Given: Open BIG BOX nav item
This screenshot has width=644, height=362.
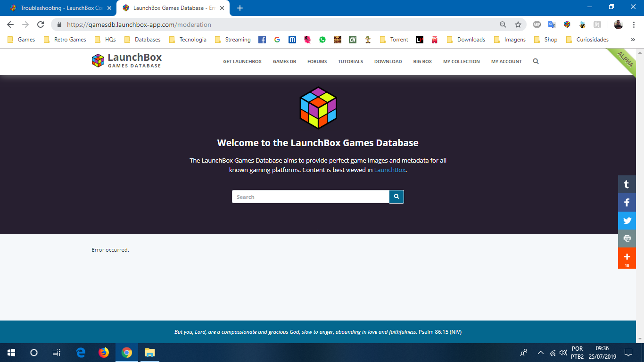Looking at the screenshot, I should tap(422, 61).
